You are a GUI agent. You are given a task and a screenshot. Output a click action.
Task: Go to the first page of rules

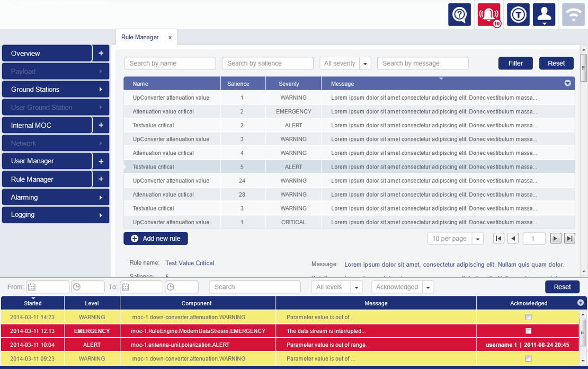[498, 239]
